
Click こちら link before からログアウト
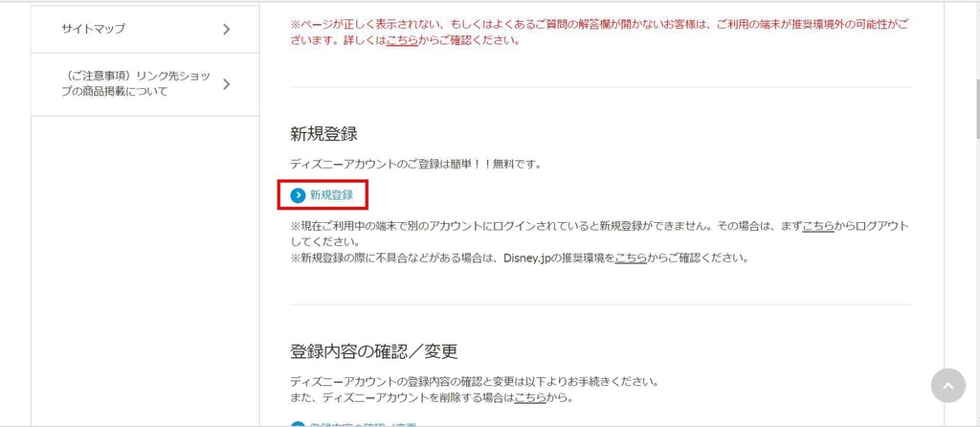coord(818,226)
